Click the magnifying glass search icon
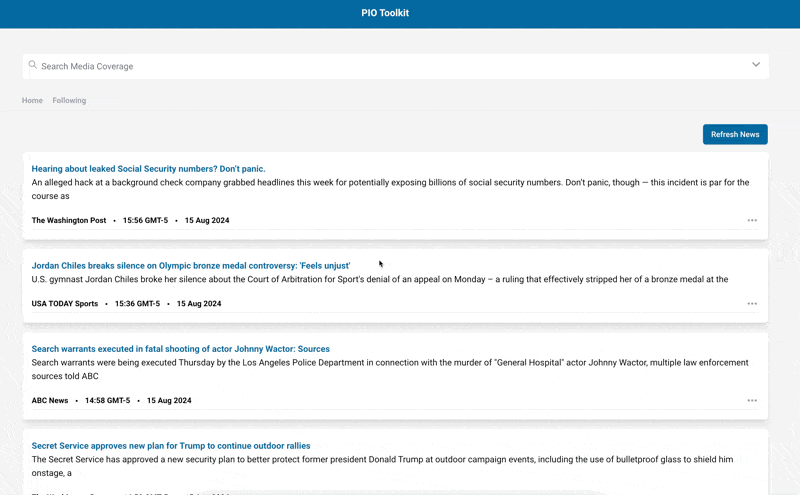 point(33,66)
